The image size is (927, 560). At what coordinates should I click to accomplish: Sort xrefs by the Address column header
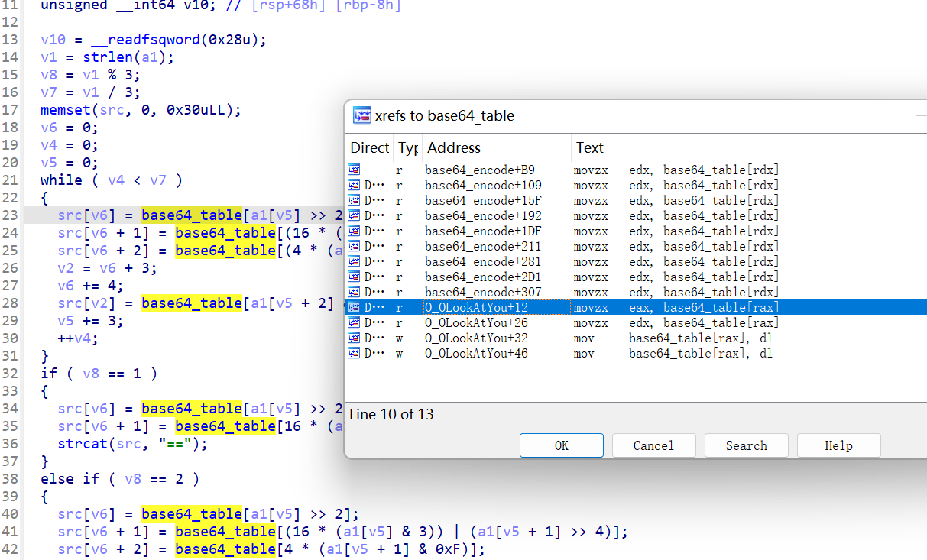point(454,147)
